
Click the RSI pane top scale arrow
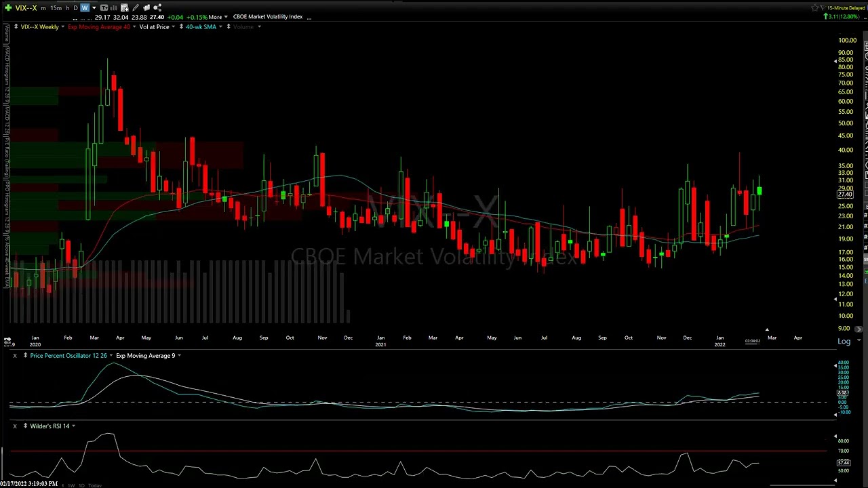click(835, 437)
